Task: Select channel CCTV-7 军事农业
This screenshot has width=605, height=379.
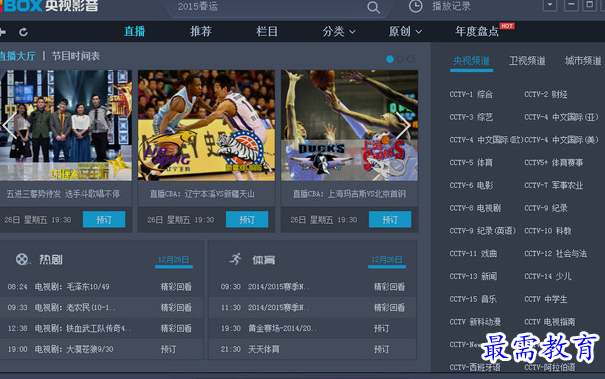Action: tap(554, 186)
